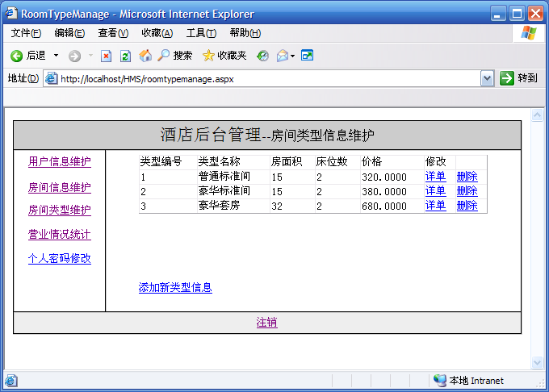549x392 pixels.
Task: Expand the Back button history dropdown arrow
Action: click(x=56, y=56)
